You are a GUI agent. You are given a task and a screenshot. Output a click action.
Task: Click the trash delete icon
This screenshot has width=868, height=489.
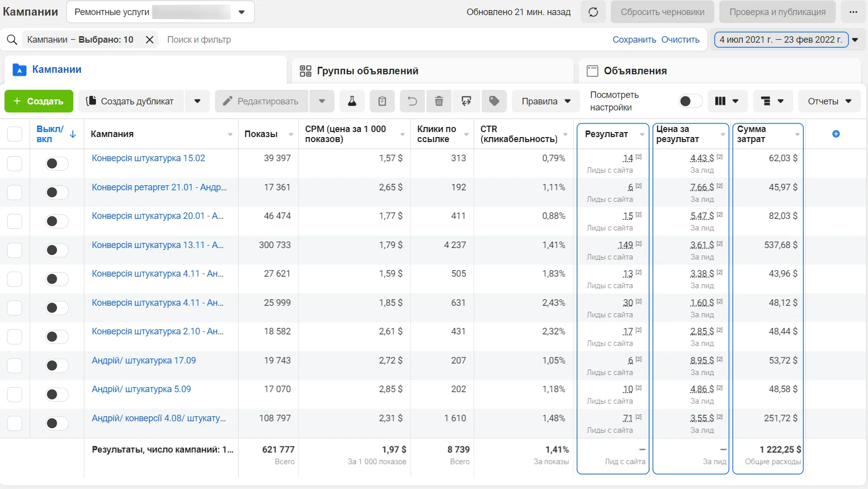coord(439,101)
